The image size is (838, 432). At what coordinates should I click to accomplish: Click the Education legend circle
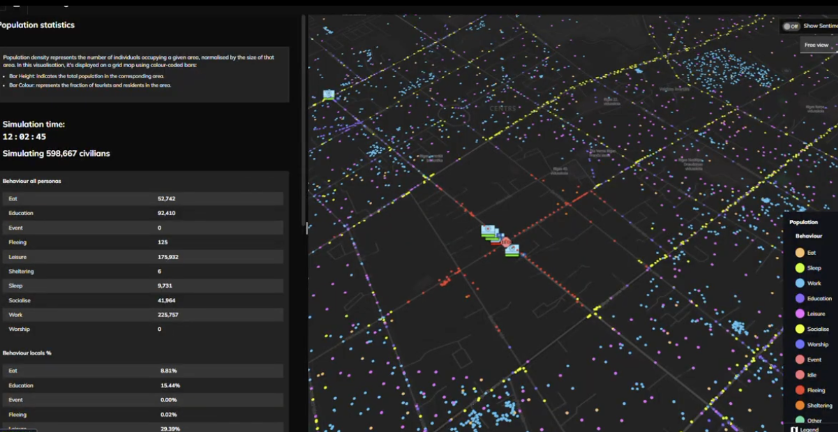click(798, 298)
